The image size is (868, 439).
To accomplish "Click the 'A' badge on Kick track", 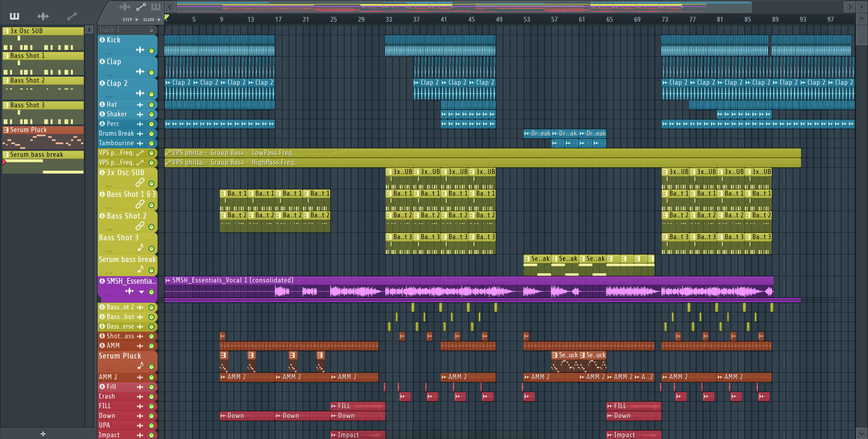I will pos(102,40).
